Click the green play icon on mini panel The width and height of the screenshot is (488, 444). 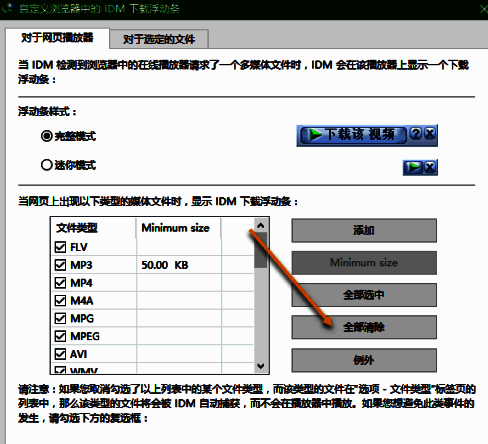click(x=413, y=167)
